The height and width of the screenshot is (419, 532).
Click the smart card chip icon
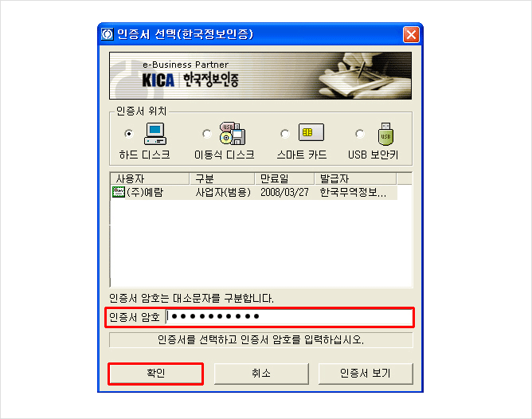(x=311, y=132)
